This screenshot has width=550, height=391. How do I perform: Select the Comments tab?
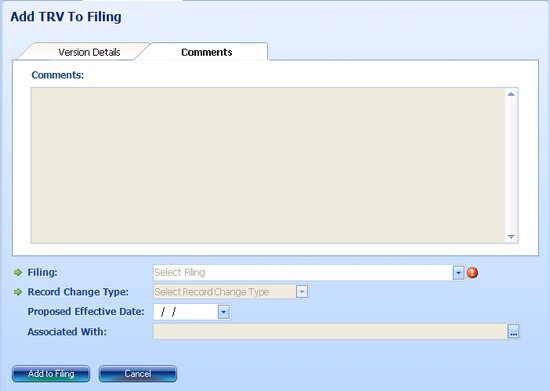pyautogui.click(x=207, y=52)
